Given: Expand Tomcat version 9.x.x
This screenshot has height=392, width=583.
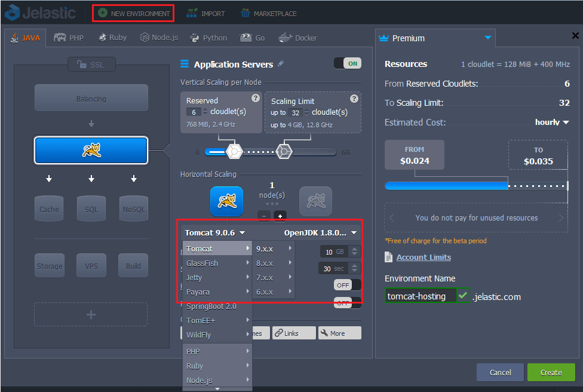Looking at the screenshot, I should point(274,249).
